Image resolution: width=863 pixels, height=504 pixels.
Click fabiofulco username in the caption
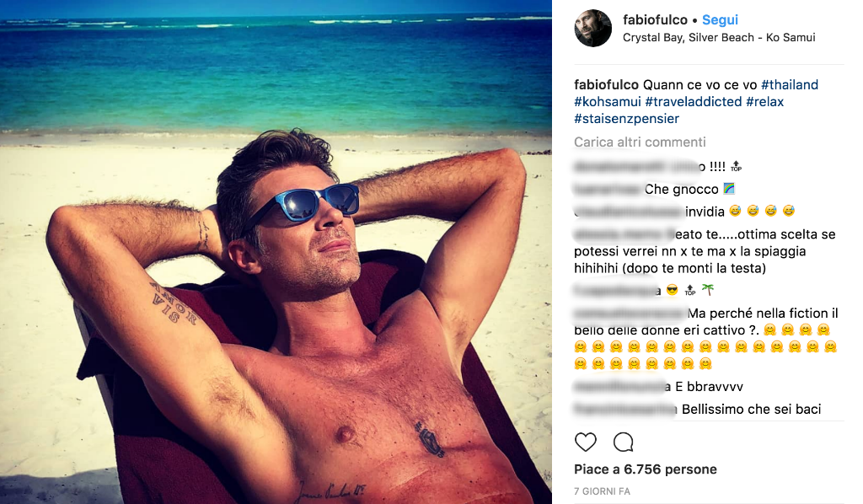(x=607, y=85)
